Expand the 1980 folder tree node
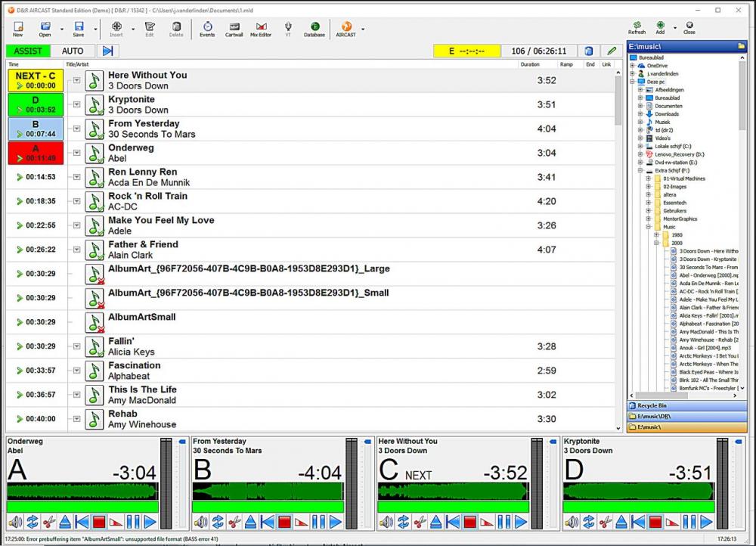 [656, 235]
